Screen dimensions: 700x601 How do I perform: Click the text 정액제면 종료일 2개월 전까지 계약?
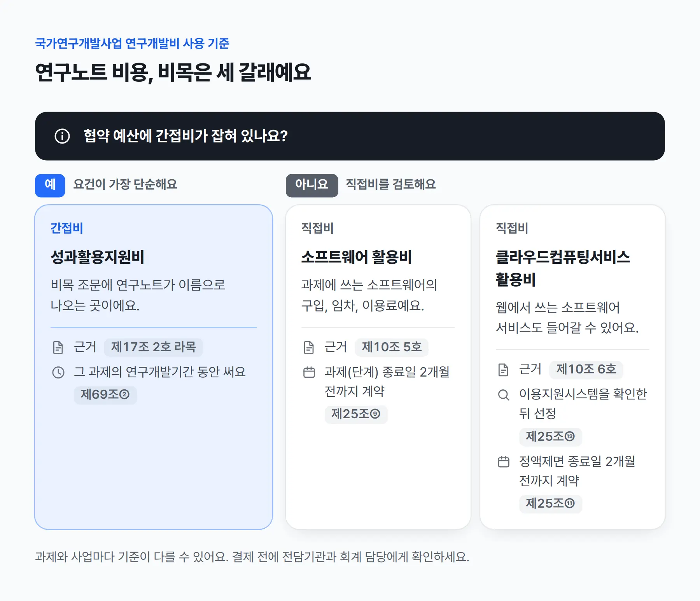[577, 471]
